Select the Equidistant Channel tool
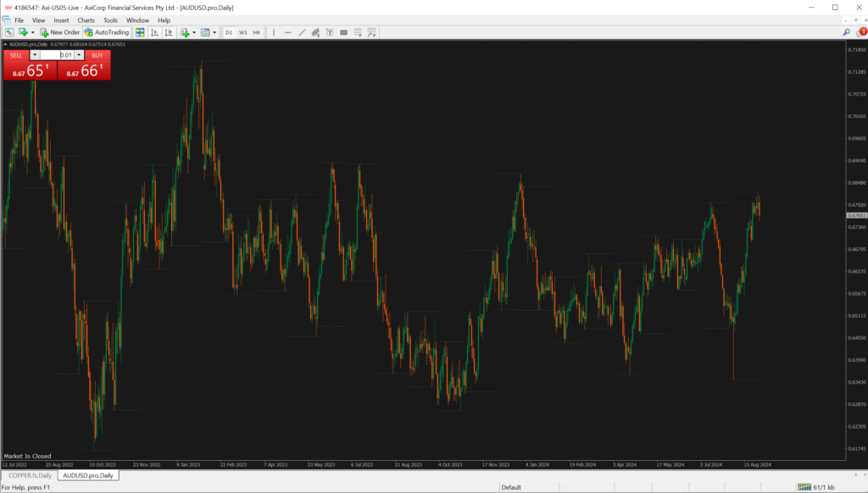The width and height of the screenshot is (868, 493). [315, 33]
